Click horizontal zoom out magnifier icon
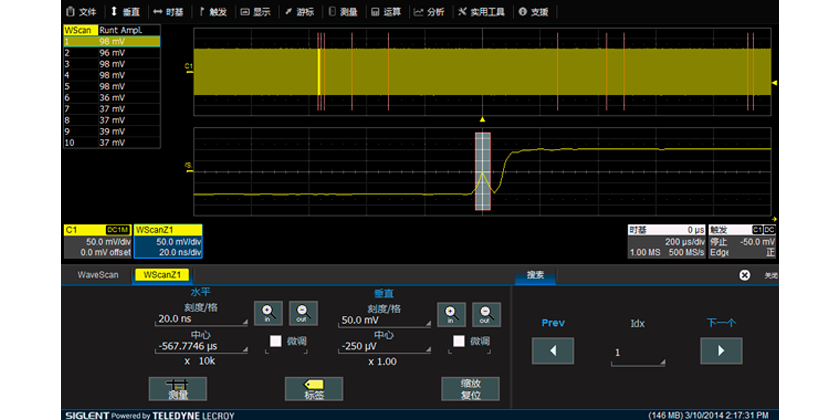840x420 pixels. [299, 312]
